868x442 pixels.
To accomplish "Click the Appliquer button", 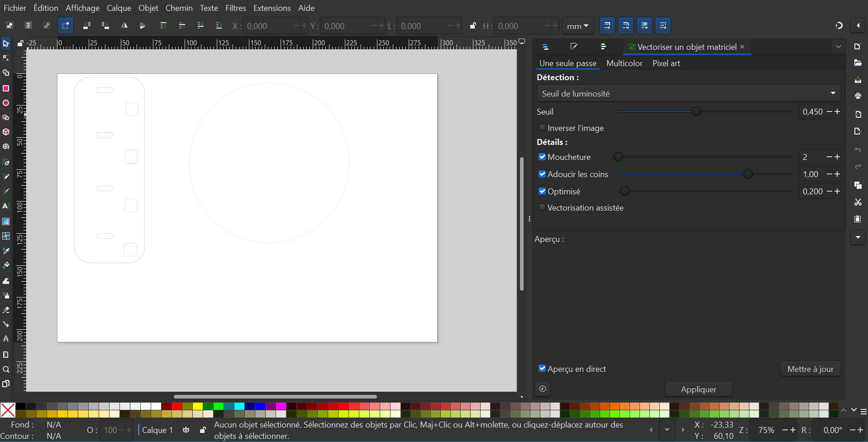I will tap(698, 389).
